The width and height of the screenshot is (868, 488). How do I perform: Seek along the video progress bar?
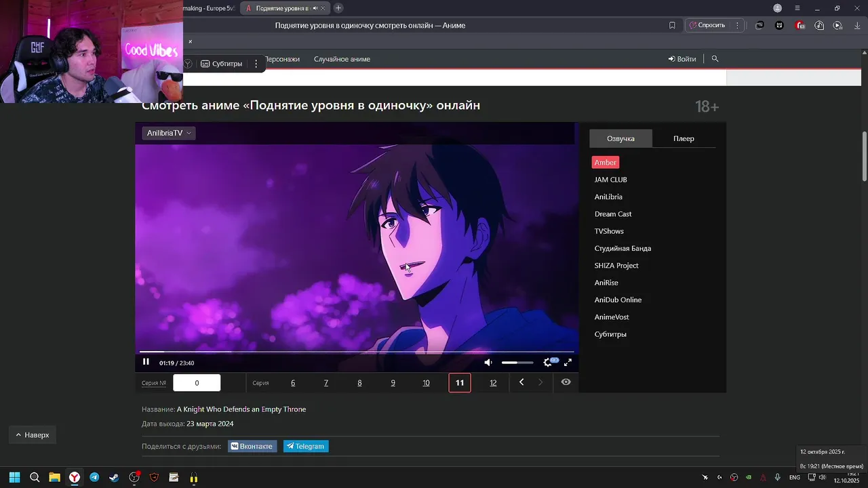[x=357, y=352]
